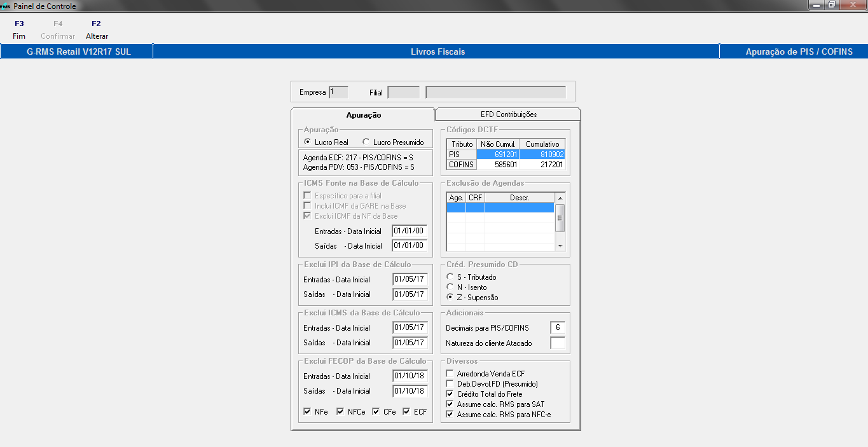This screenshot has height=447, width=868.
Task: Click the Agenda ECF: 217 text line
Action: tap(359, 157)
